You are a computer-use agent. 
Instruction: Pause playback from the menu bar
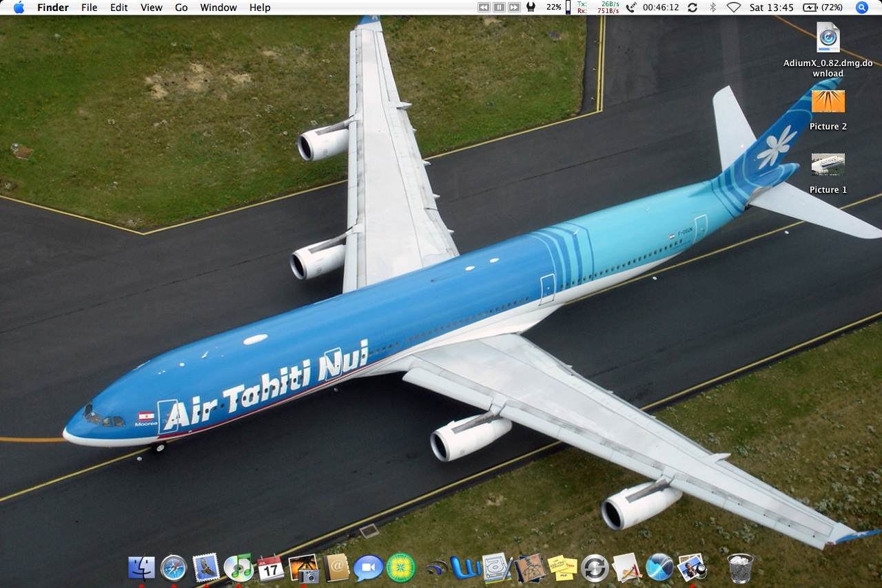(499, 8)
